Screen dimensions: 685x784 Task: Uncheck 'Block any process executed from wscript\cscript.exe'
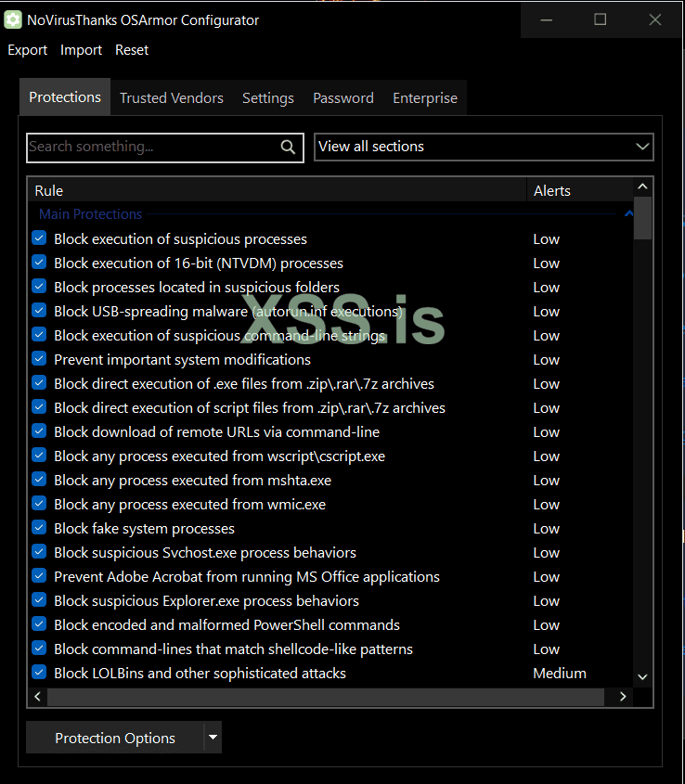[x=39, y=455]
